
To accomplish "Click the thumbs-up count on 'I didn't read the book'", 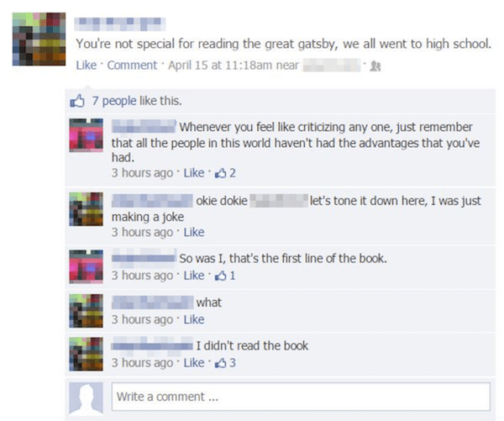I will coord(225,363).
